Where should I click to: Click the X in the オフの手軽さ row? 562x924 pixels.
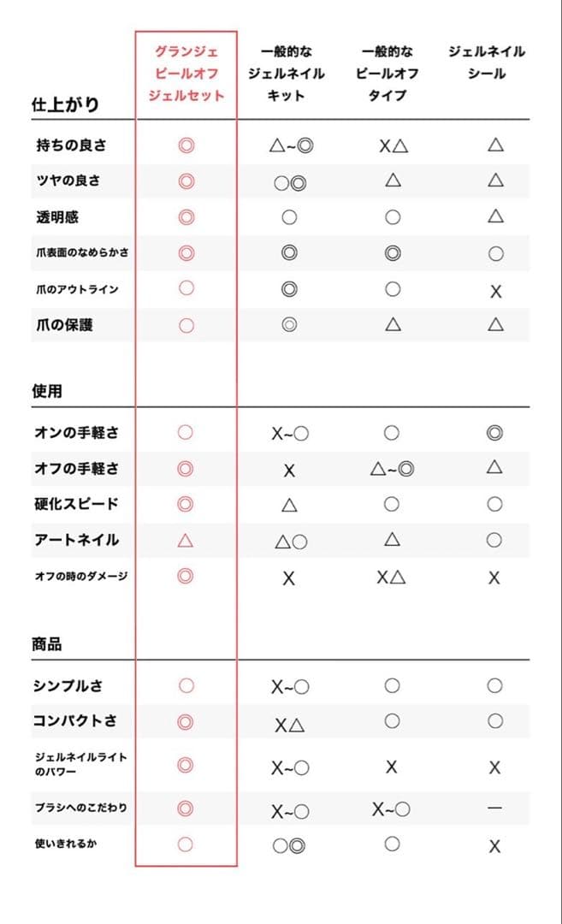pos(289,470)
